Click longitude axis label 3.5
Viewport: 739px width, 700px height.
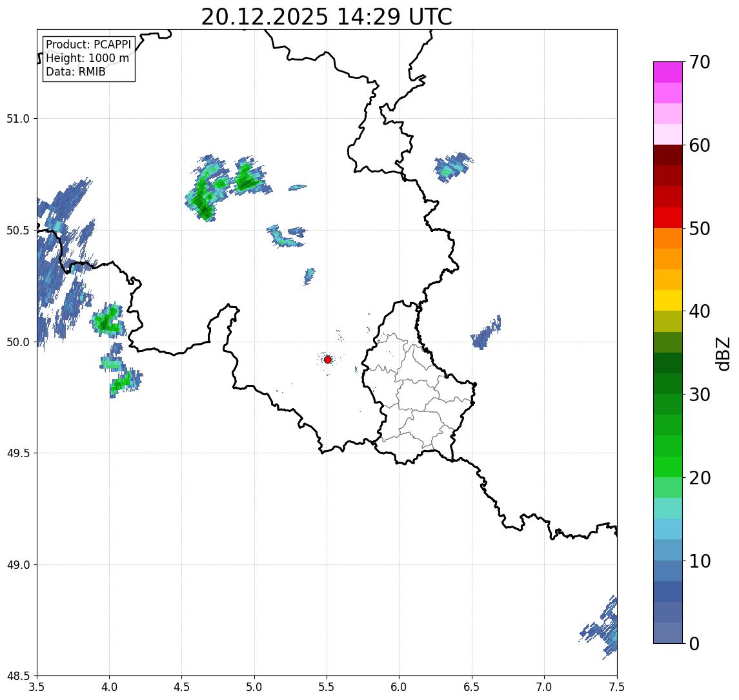pos(37,687)
